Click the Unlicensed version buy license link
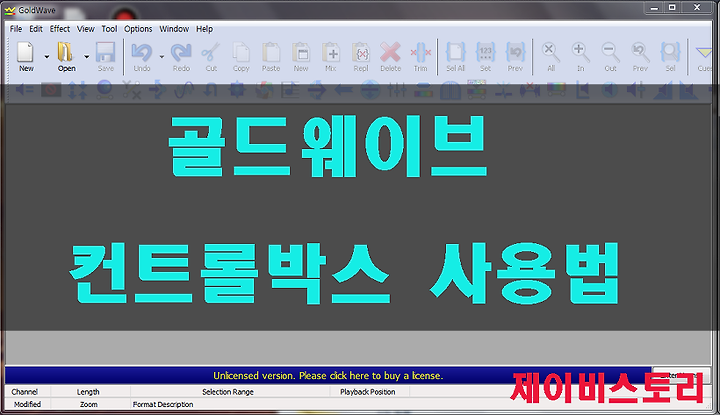The image size is (720, 415). (328, 376)
